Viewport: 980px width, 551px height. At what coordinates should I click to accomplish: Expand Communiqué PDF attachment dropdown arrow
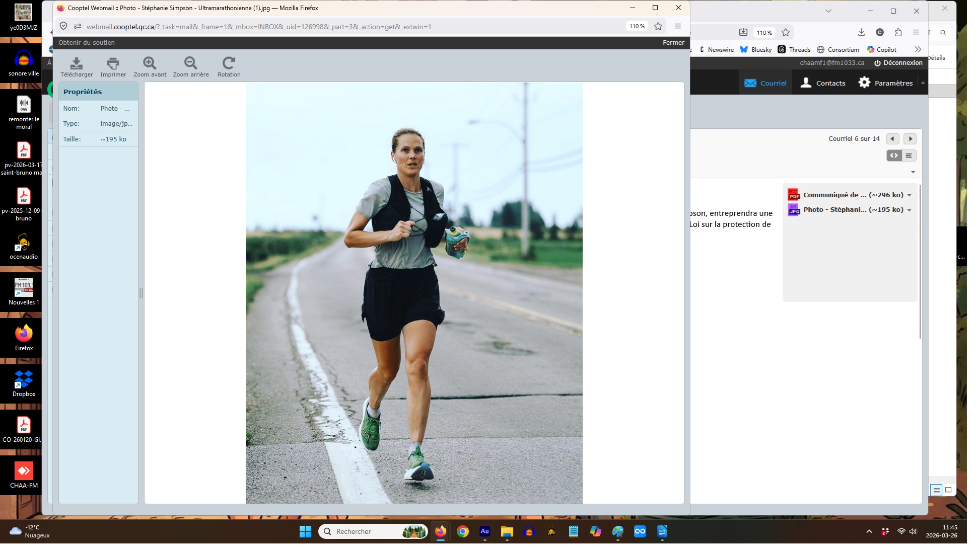point(909,195)
